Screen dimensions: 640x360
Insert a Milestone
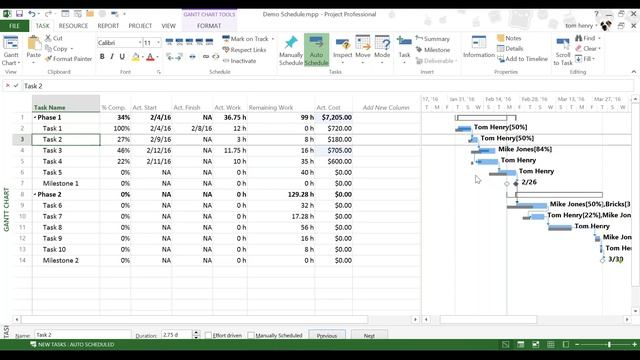tap(433, 50)
